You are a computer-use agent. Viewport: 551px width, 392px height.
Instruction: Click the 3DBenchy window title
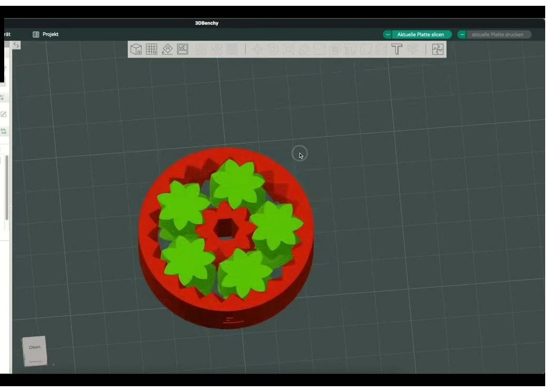[207, 23]
